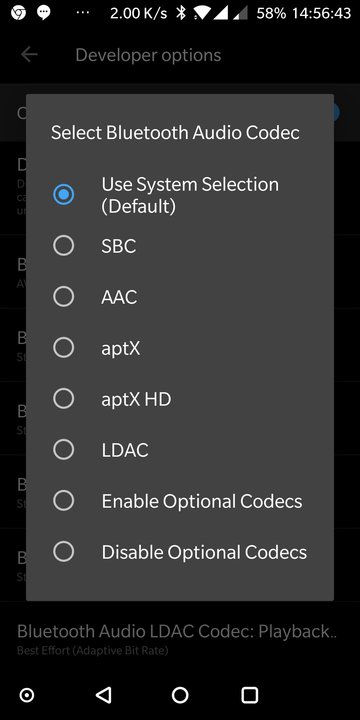Tap the Chrome icon in status bar
Viewport: 360px width, 720px height.
(18, 13)
